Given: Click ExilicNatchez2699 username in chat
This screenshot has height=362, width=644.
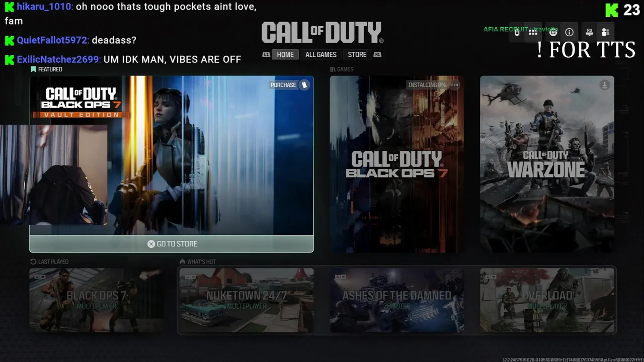Looking at the screenshot, I should (x=57, y=59).
